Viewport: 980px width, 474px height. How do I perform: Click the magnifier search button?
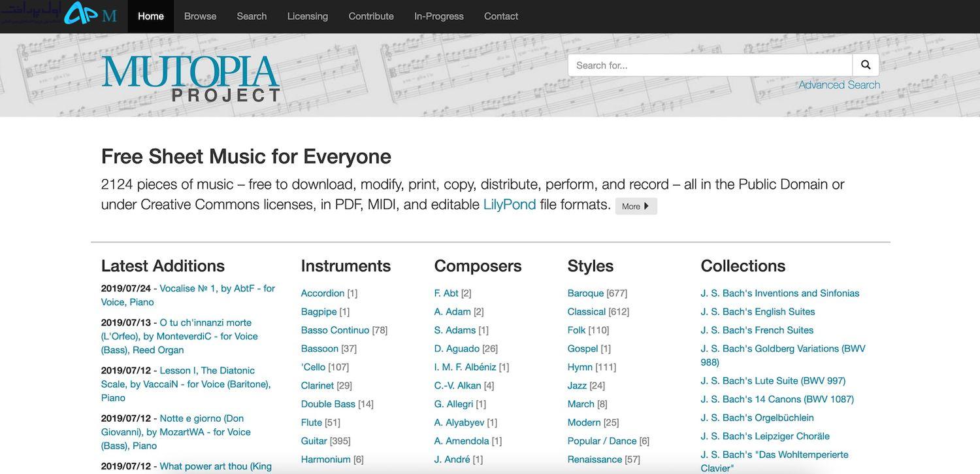point(866,65)
